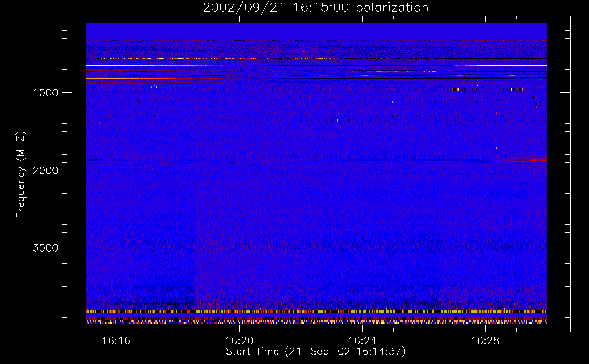Click the 16:16 time tick label
The height and width of the screenshot is (364, 589).
tap(116, 341)
